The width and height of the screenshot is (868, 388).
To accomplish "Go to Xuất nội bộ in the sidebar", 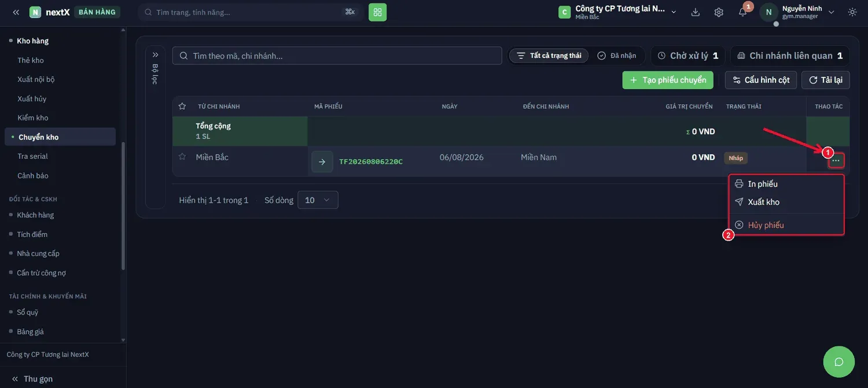I will (36, 79).
